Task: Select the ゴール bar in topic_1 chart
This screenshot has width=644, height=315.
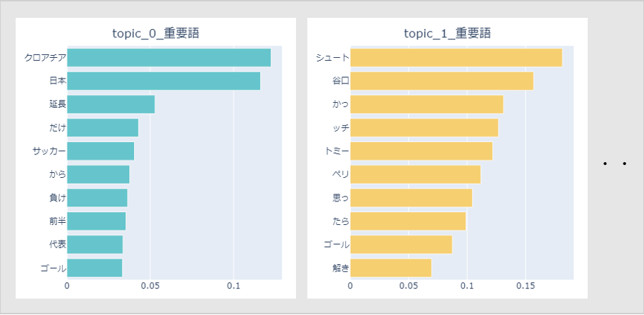Action: (x=402, y=245)
